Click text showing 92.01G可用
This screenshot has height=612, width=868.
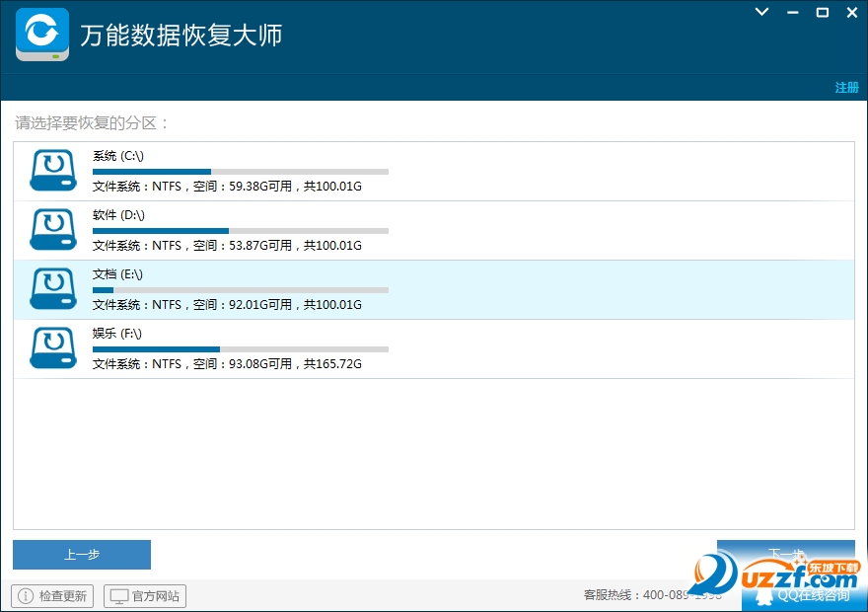pos(260,305)
